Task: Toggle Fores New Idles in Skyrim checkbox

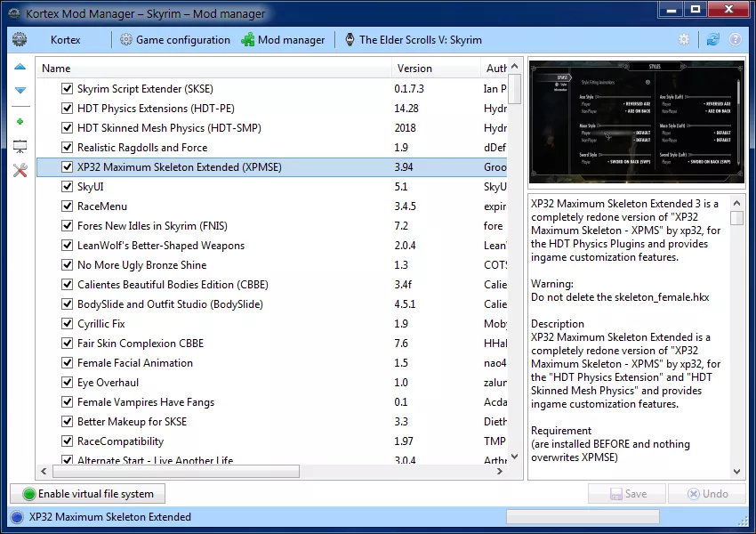Action: tap(67, 226)
